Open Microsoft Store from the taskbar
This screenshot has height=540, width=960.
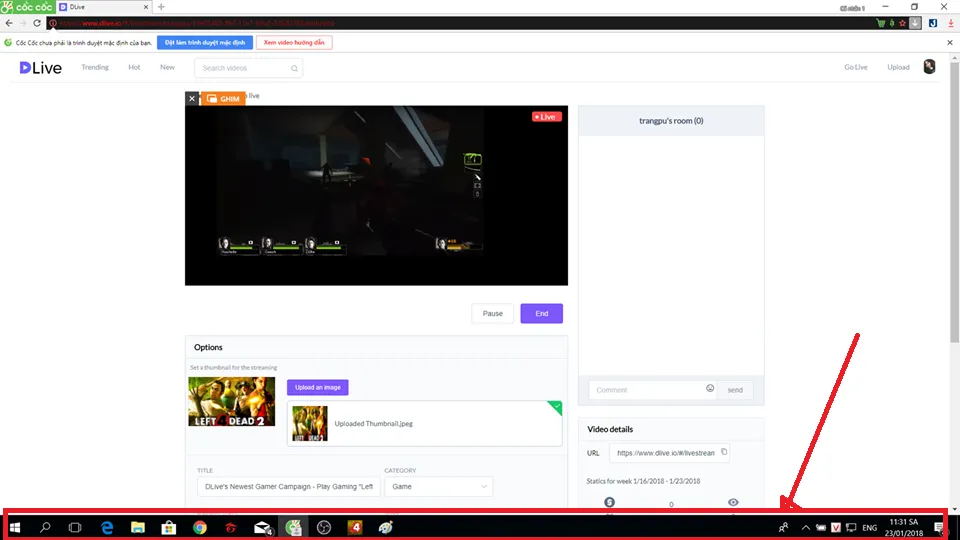click(x=169, y=527)
